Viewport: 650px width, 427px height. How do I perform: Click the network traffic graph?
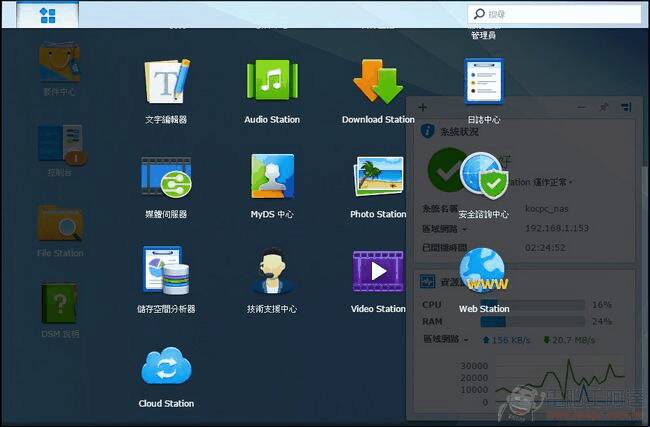click(560, 381)
